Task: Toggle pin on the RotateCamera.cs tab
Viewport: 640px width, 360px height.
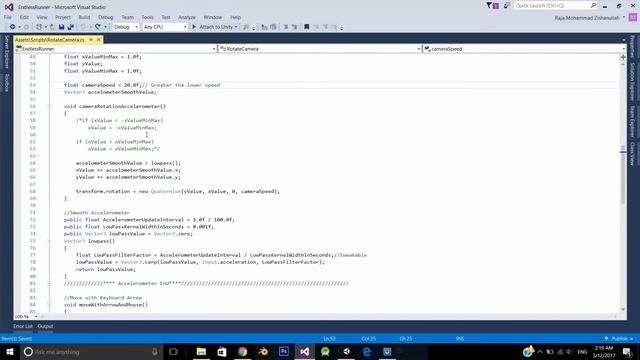Action: pos(91,40)
